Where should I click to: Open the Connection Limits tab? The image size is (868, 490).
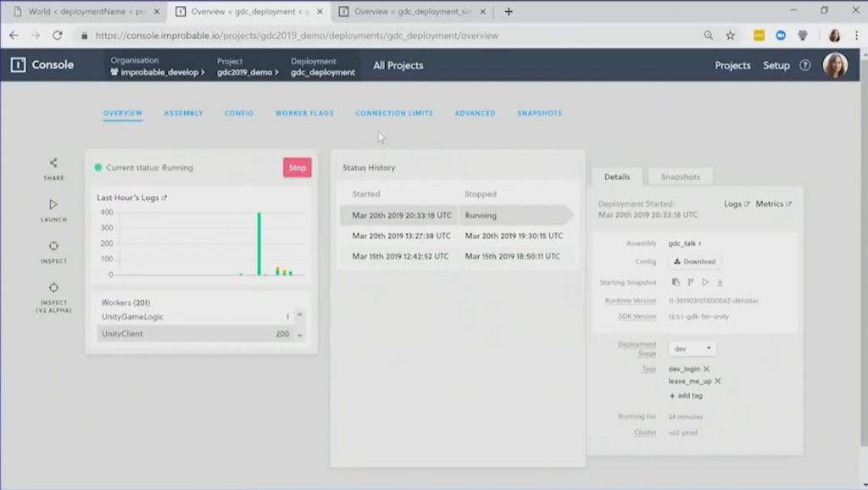[x=394, y=113]
